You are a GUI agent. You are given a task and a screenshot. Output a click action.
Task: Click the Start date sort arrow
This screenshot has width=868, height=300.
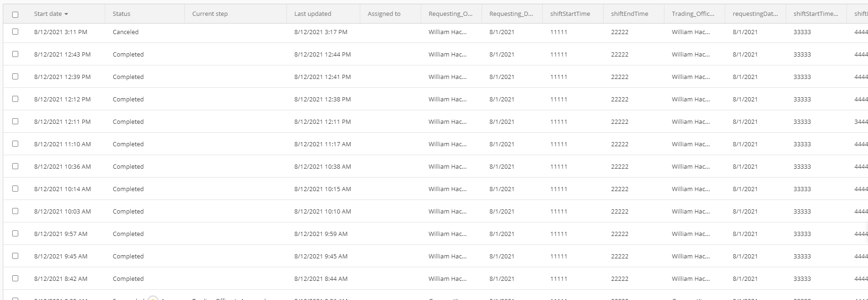66,14
